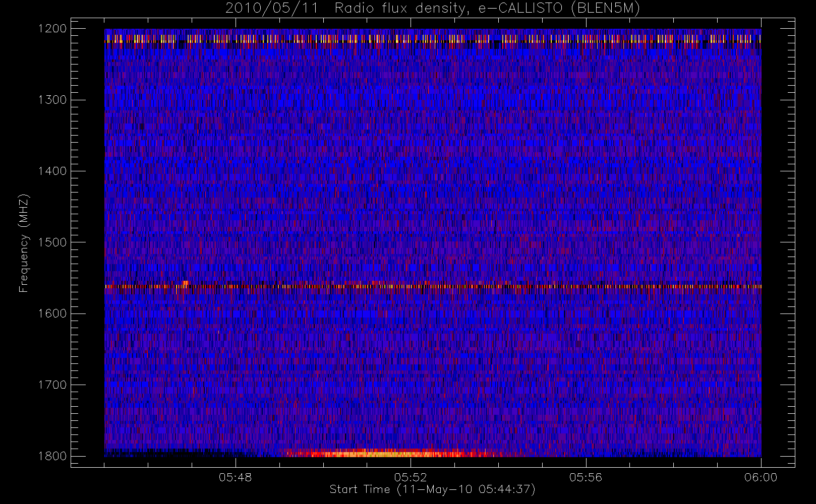816x504 pixels.
Task: Select the 1300 frequency tick label
Action: click(52, 100)
